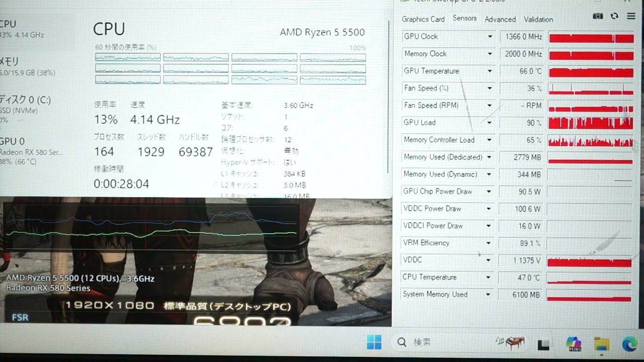The image size is (644, 362).
Task: Expand the Fan Speed (%) dropdown
Action: pyautogui.click(x=490, y=88)
